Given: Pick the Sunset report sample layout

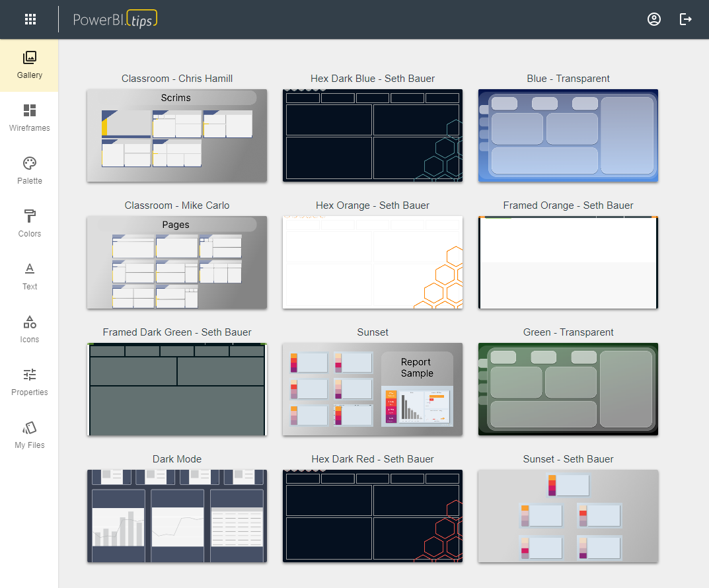Looking at the screenshot, I should click(x=372, y=389).
